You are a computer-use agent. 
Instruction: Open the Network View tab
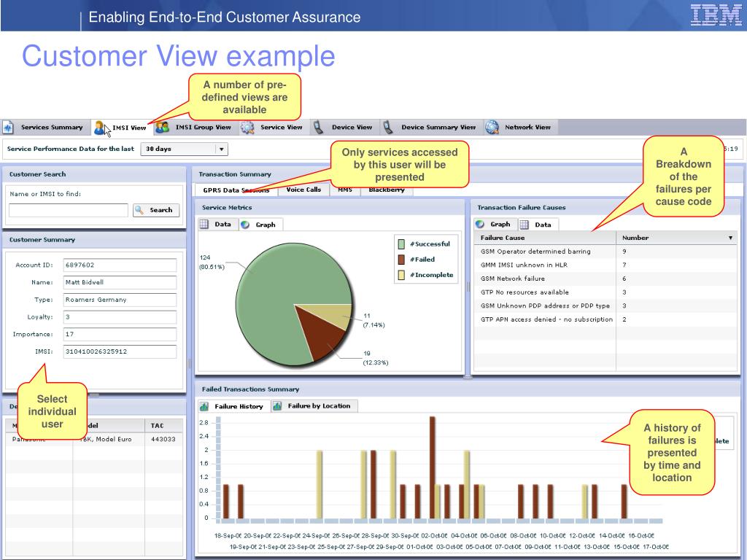(520, 127)
